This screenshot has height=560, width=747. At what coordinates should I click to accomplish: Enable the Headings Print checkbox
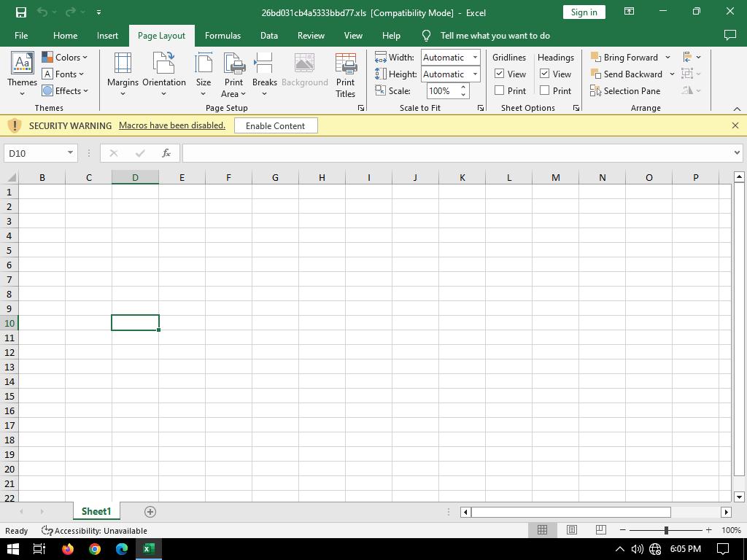point(545,90)
